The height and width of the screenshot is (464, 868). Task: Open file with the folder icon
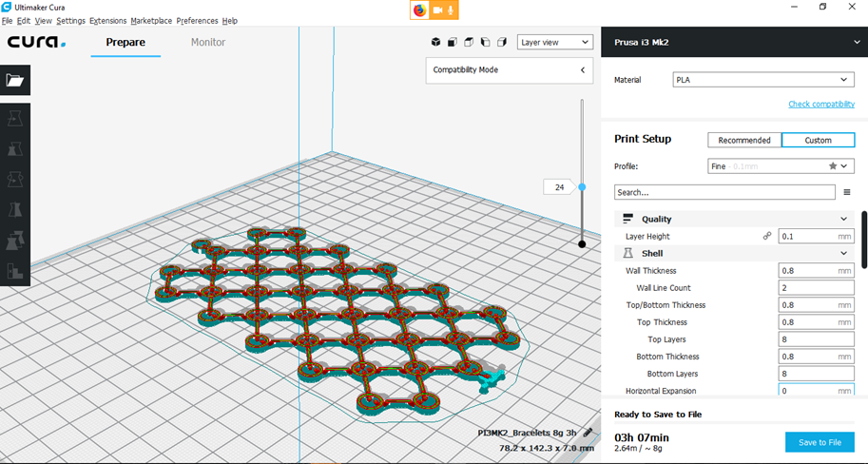coord(15,80)
